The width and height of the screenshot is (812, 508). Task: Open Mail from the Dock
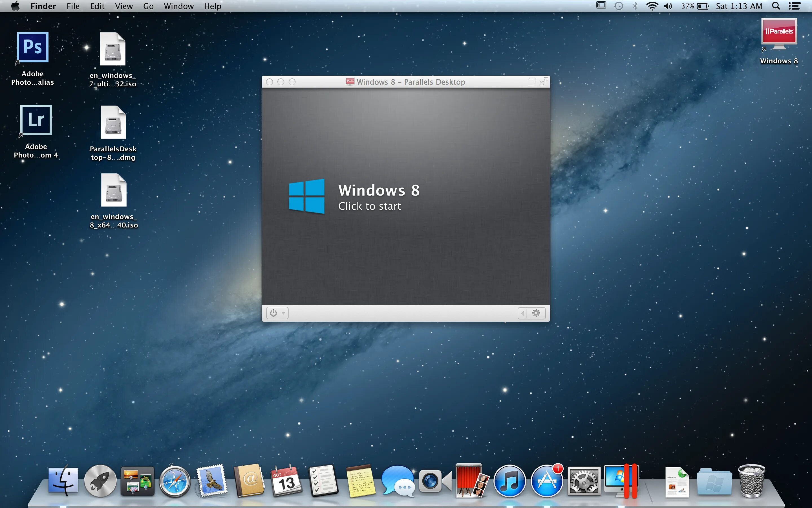click(212, 480)
